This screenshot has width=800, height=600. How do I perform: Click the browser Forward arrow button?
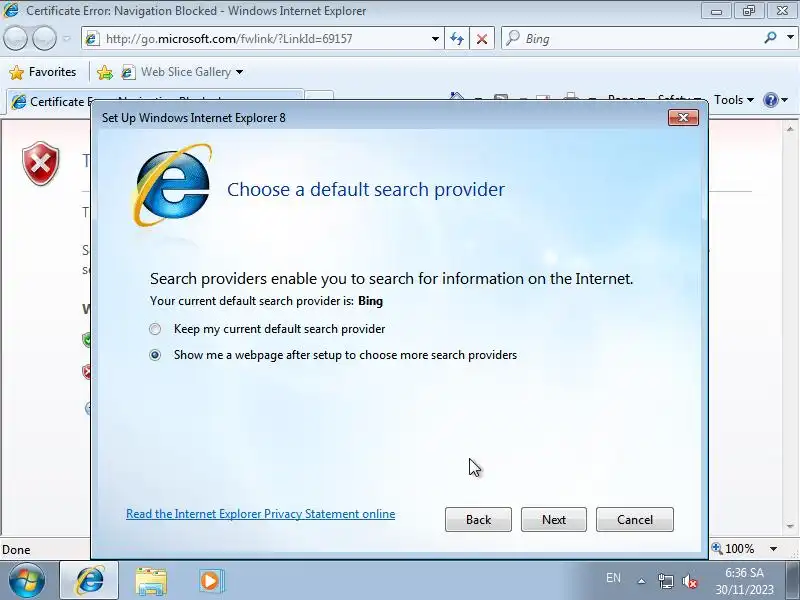coord(44,38)
